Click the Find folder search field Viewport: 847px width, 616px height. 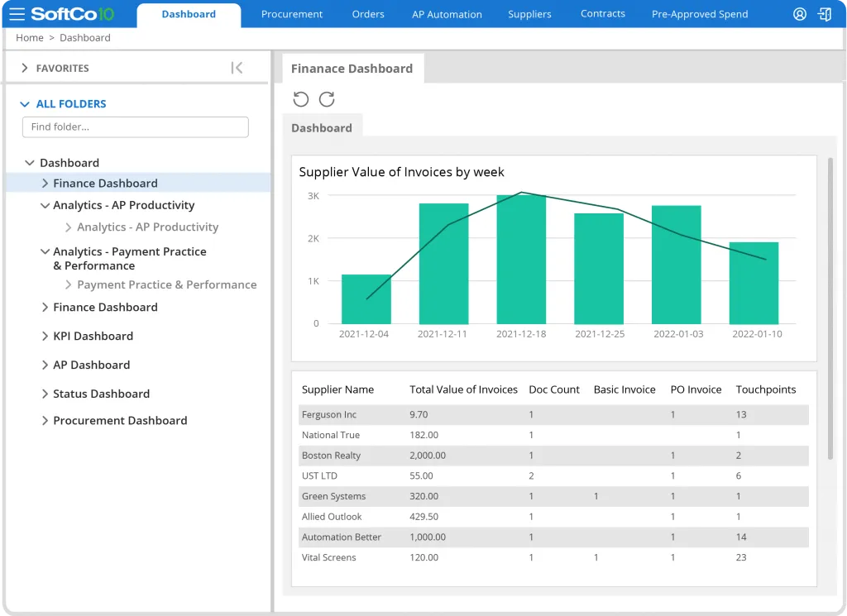tap(136, 127)
